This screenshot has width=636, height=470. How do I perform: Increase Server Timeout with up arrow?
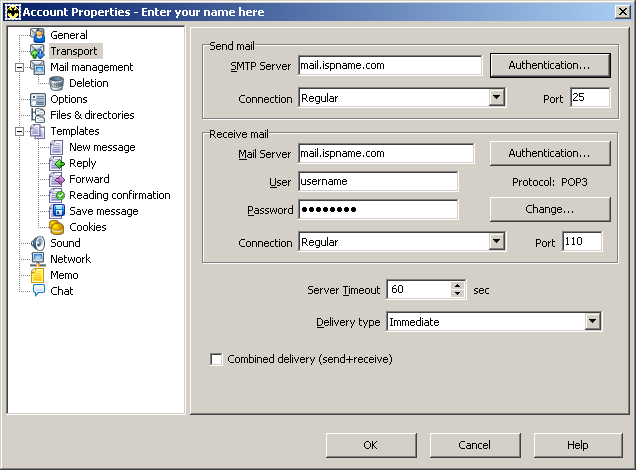458,285
